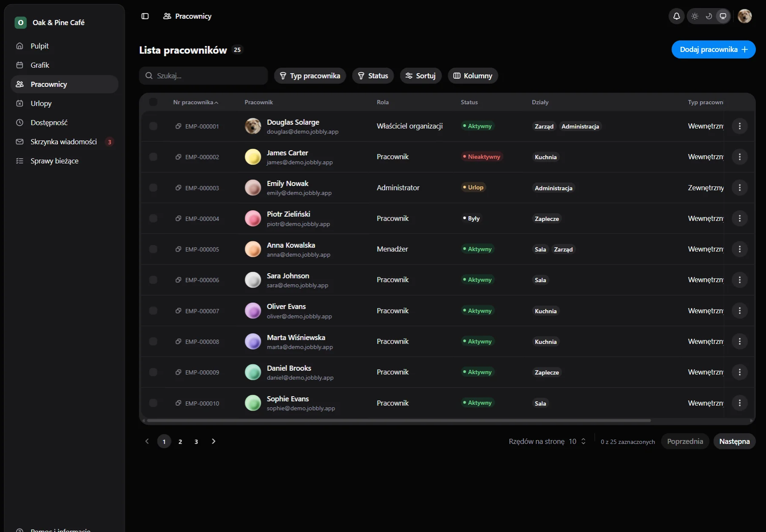The height and width of the screenshot is (532, 766).
Task: Click Douglas Solarge's avatar photo
Action: coord(253,126)
